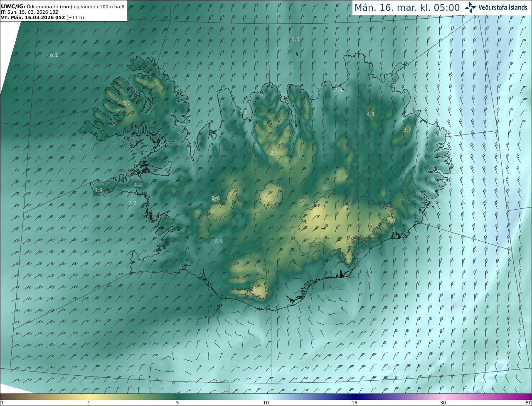Click the '30' tick on the color scale
The height and width of the screenshot is (406, 532).
(443, 403)
